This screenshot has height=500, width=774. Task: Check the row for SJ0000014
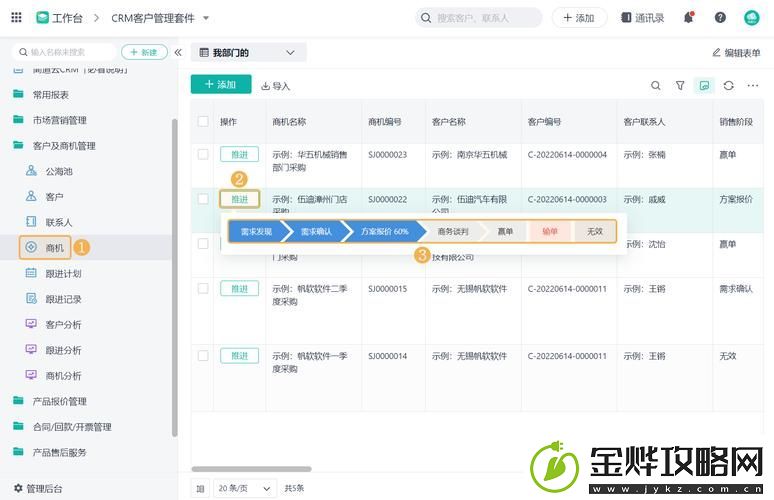(x=203, y=355)
